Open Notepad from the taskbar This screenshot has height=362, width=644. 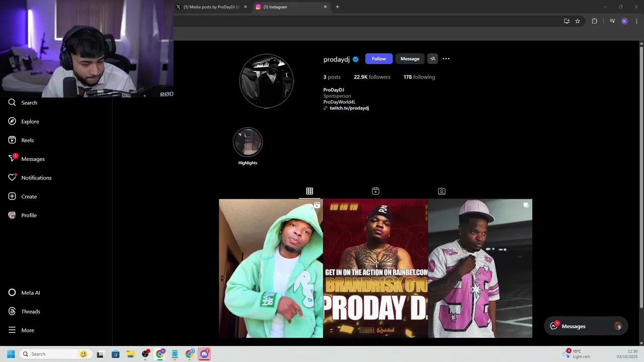click(x=175, y=354)
